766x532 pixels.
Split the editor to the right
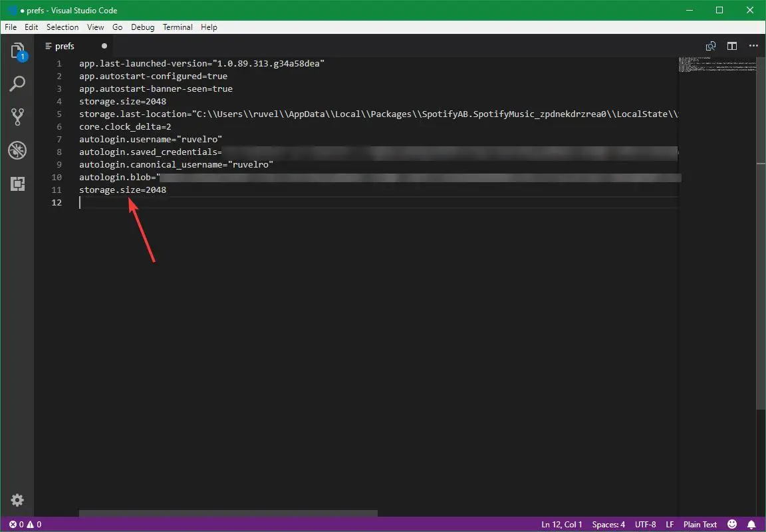(732, 46)
